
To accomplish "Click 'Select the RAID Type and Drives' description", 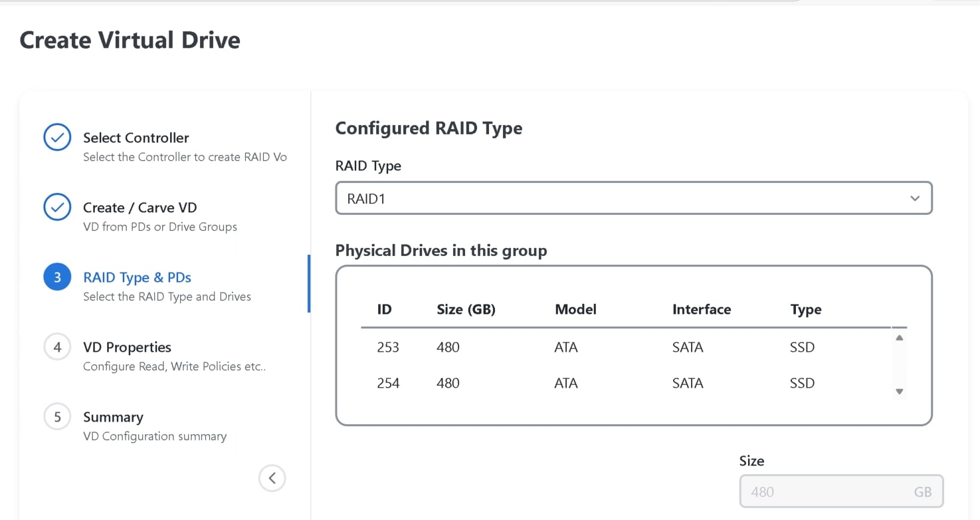I will pos(167,297).
